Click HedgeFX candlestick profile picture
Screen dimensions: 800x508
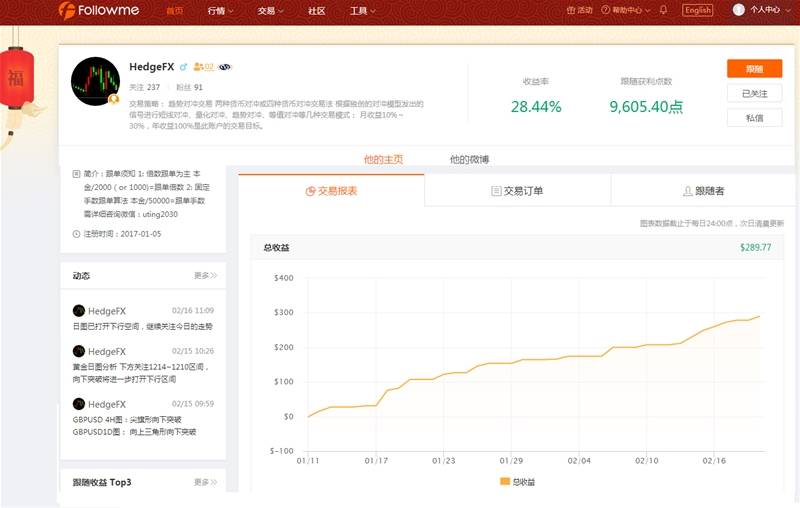coord(95,81)
